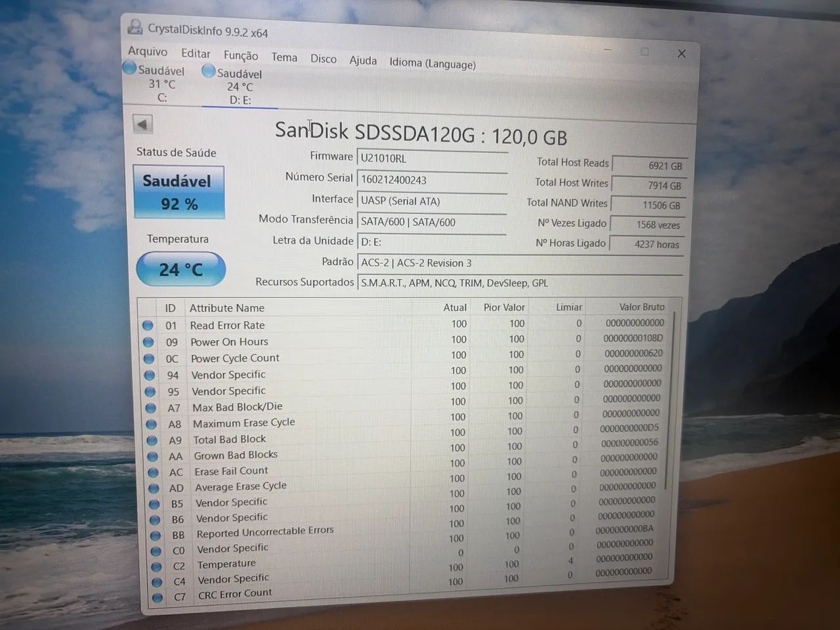Click the status dot of attribute 94

click(x=150, y=375)
